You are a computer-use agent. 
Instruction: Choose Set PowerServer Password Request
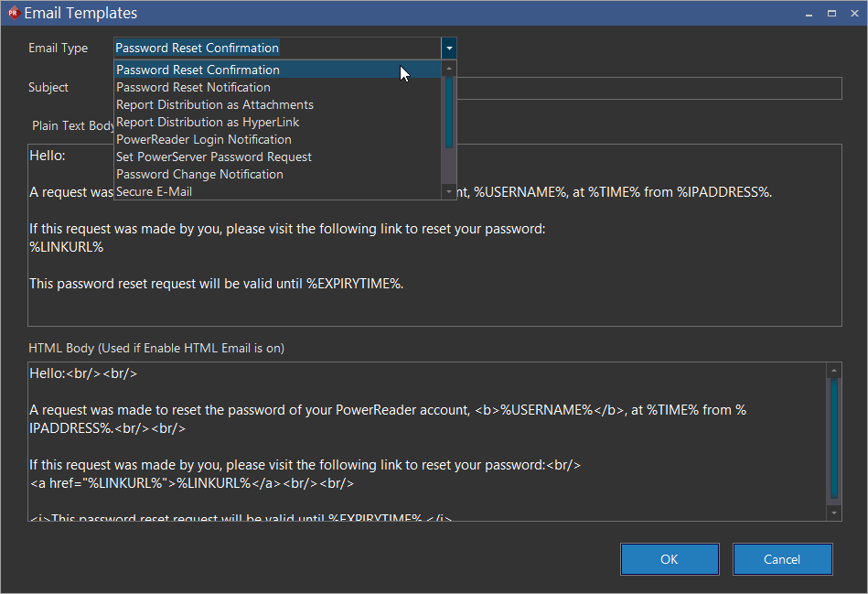(x=214, y=157)
